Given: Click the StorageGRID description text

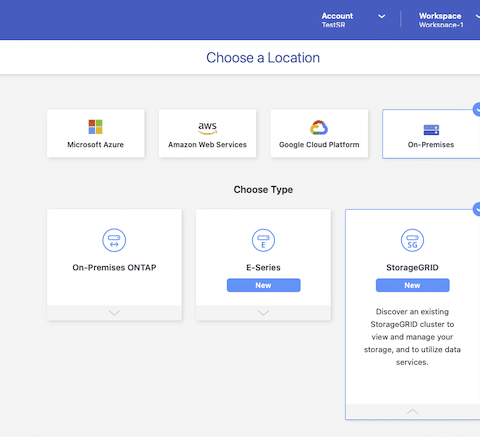Looking at the screenshot, I should click(x=412, y=337).
